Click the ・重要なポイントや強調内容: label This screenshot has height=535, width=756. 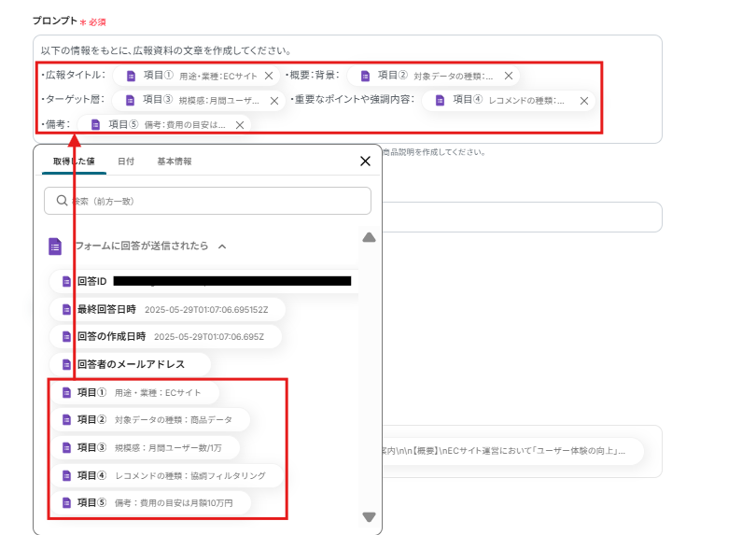353,99
